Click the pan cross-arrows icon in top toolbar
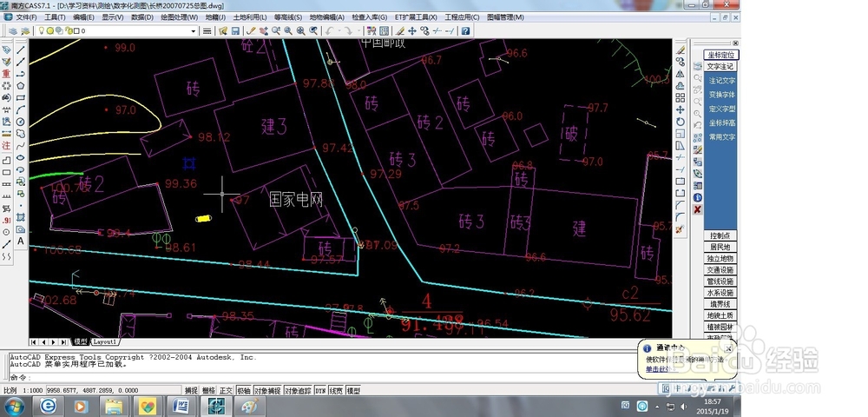This screenshot has width=868, height=417. click(x=411, y=31)
